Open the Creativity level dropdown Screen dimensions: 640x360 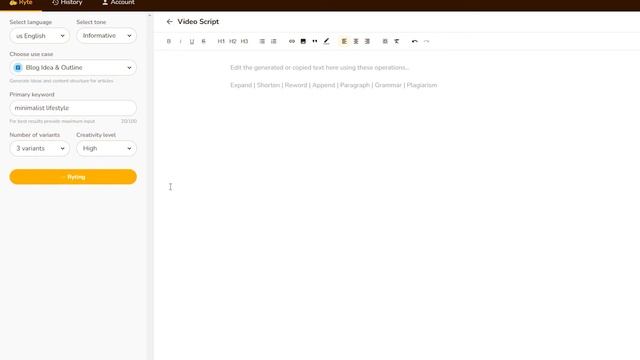tap(107, 149)
